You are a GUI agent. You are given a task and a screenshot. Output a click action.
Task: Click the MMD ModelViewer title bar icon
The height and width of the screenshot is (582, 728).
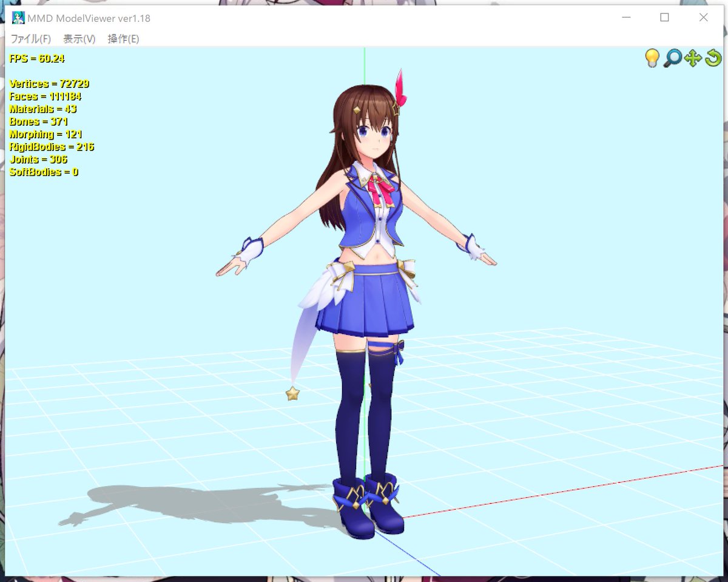coord(18,18)
